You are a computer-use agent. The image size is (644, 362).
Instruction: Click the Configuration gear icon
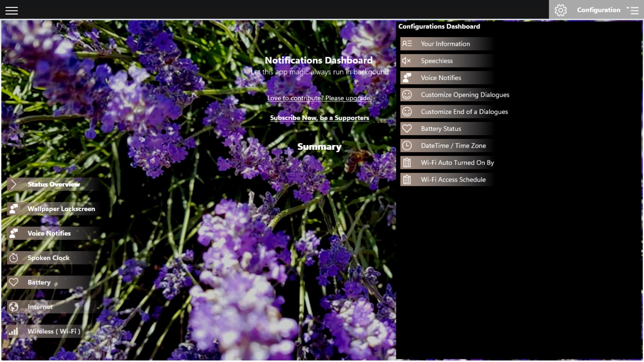click(x=560, y=10)
